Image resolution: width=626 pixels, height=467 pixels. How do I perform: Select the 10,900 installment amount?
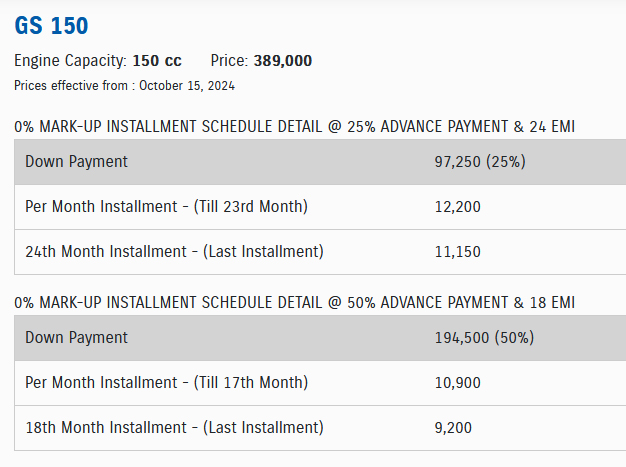(458, 383)
